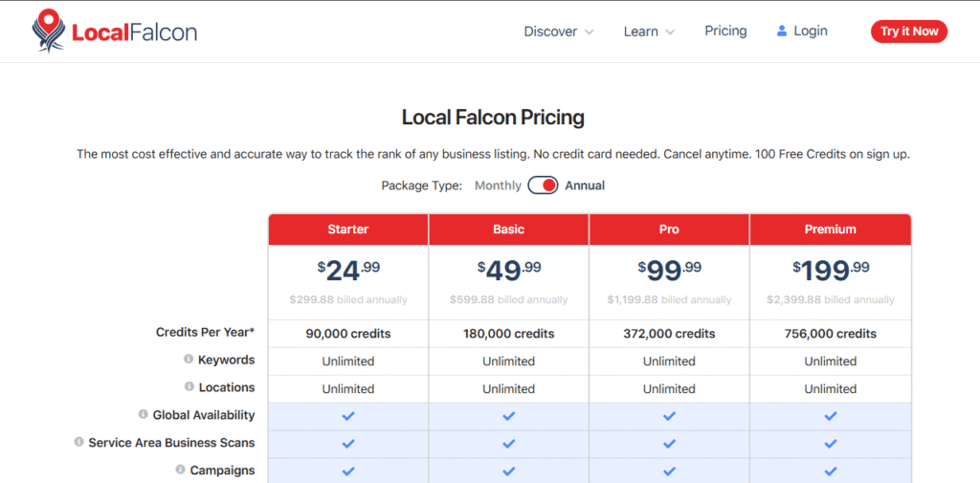This screenshot has width=980, height=483.
Task: Select the Starter plan header
Action: 348,230
